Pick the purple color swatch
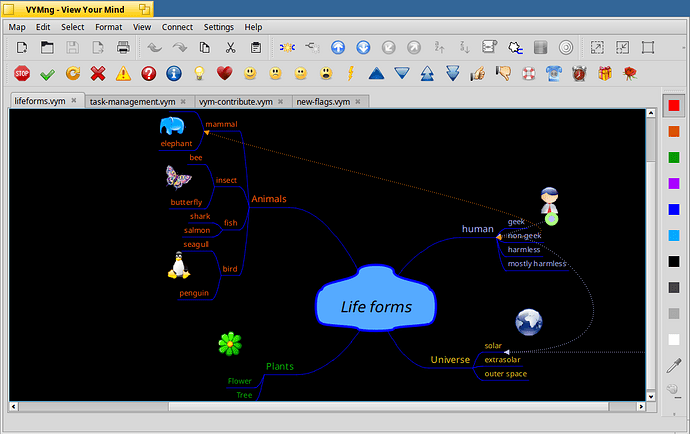 click(x=674, y=183)
